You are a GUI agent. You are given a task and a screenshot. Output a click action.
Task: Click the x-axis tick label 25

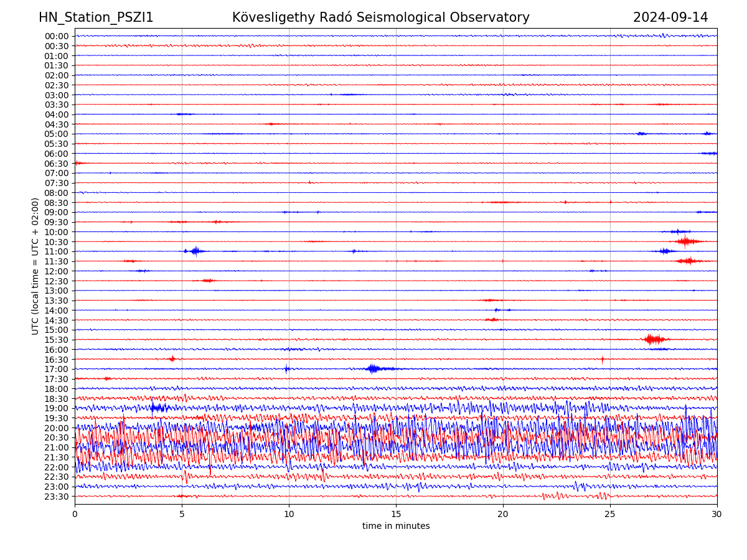click(610, 514)
